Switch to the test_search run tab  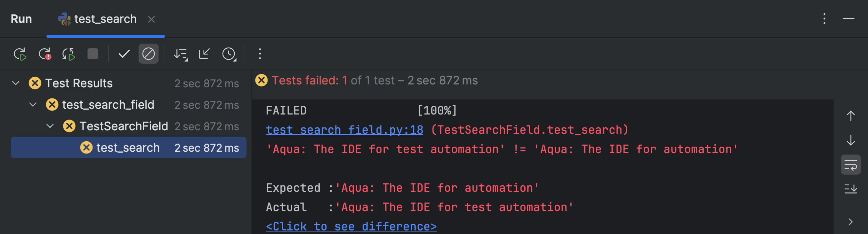105,19
